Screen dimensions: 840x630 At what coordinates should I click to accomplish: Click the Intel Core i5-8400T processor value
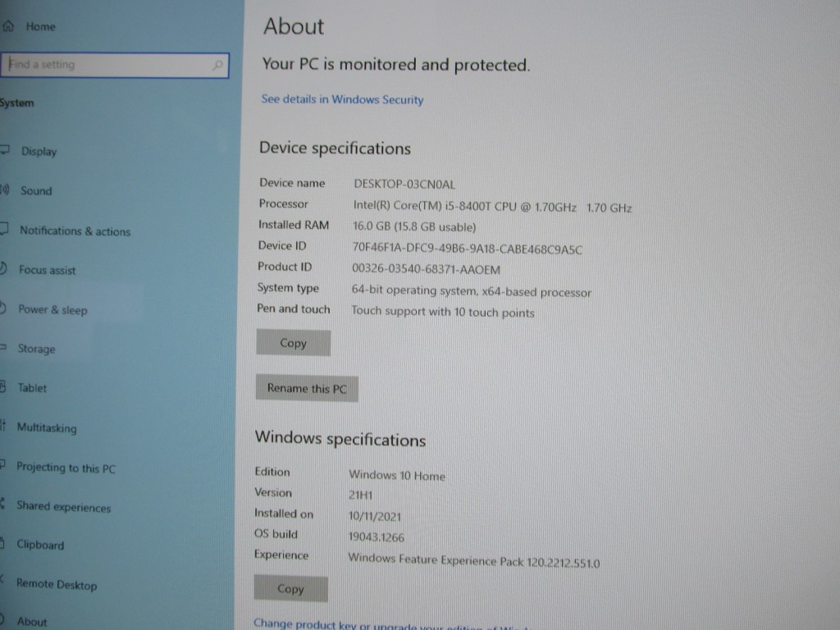tap(492, 207)
